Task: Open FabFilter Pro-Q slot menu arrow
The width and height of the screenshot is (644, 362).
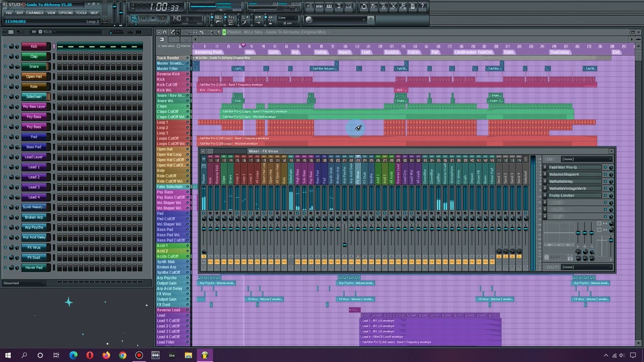Action: point(545,167)
